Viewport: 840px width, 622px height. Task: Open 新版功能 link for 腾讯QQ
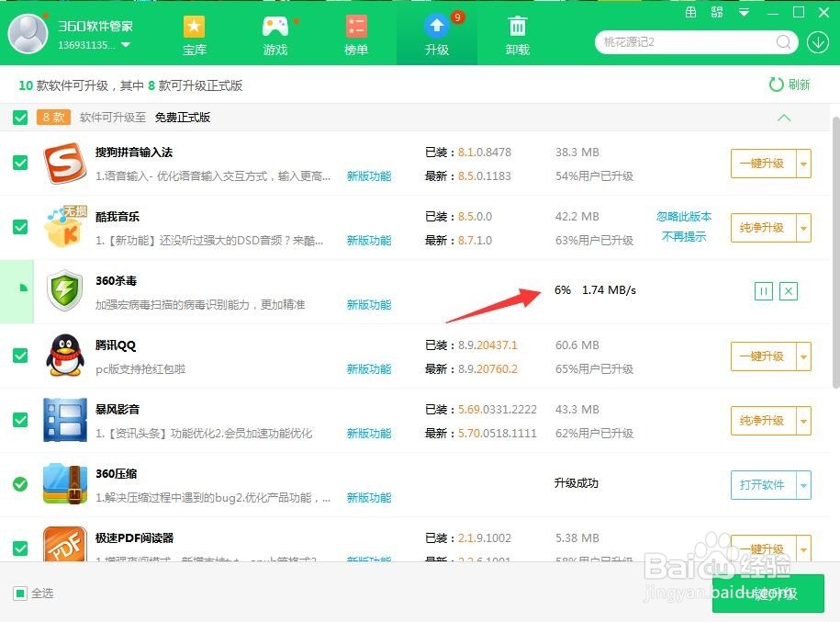click(369, 369)
